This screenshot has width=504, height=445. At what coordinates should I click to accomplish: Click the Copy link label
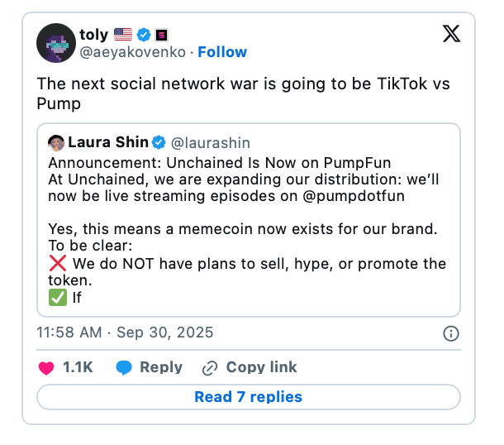point(261,367)
